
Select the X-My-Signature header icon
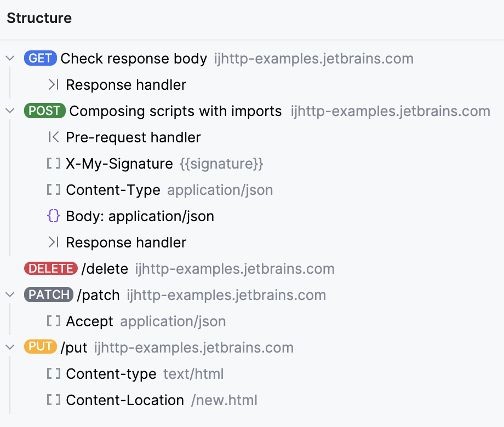click(x=53, y=164)
